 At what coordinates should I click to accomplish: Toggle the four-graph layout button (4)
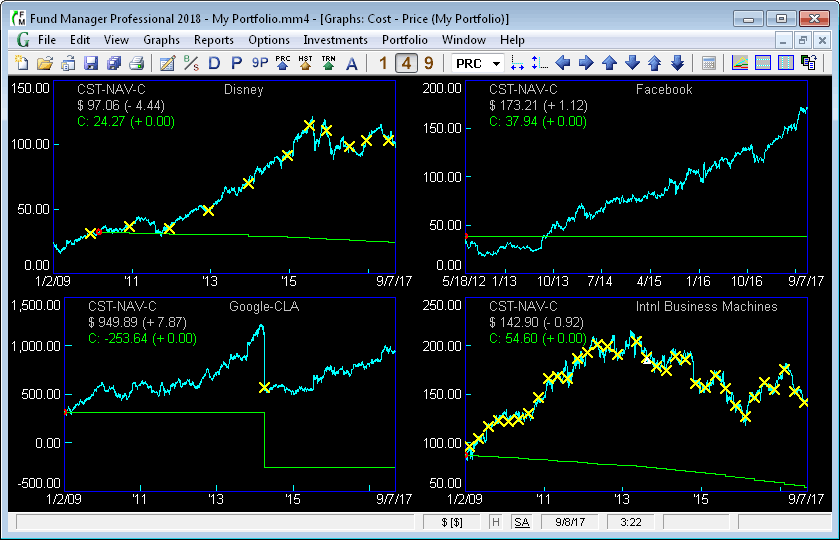pos(406,63)
